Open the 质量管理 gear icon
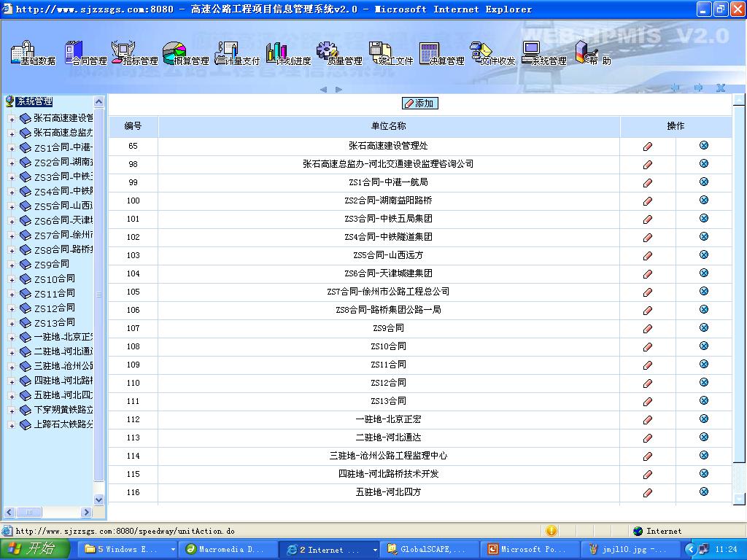747x560 pixels. coord(338,53)
